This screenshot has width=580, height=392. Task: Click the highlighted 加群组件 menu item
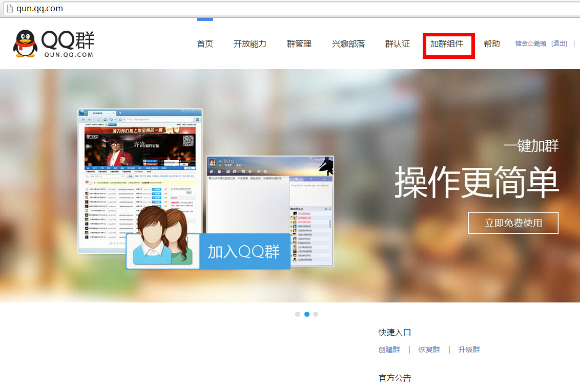pyautogui.click(x=447, y=44)
